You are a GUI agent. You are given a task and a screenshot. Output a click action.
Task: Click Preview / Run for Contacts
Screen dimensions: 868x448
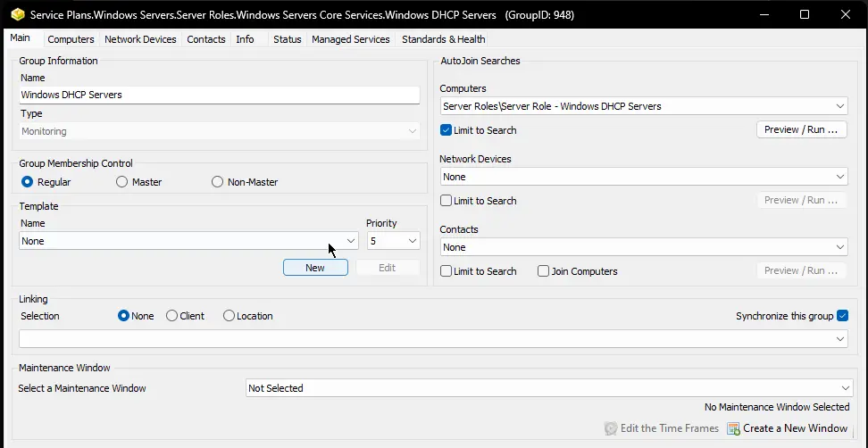coord(802,270)
